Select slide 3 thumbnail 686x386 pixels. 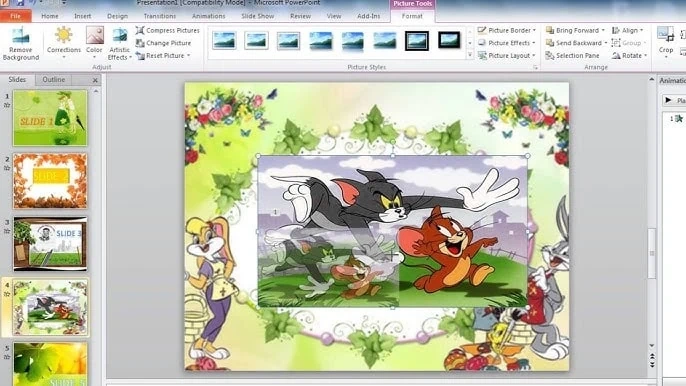[x=50, y=244]
